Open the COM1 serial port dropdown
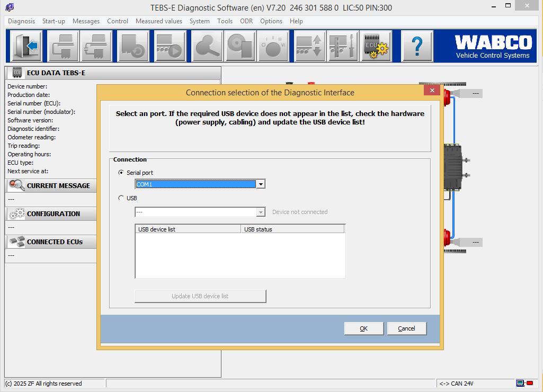This screenshot has height=392, width=543. tap(261, 184)
